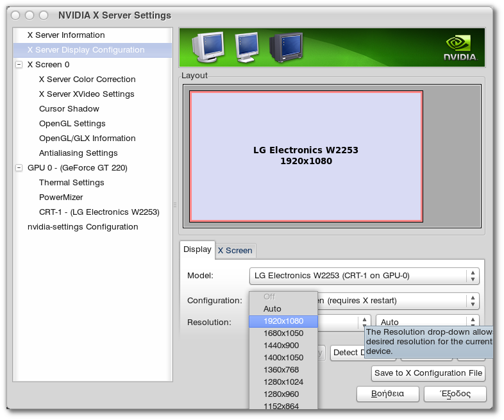The image size is (504, 420).
Task: Open OpenGL Settings page
Action: (72, 124)
